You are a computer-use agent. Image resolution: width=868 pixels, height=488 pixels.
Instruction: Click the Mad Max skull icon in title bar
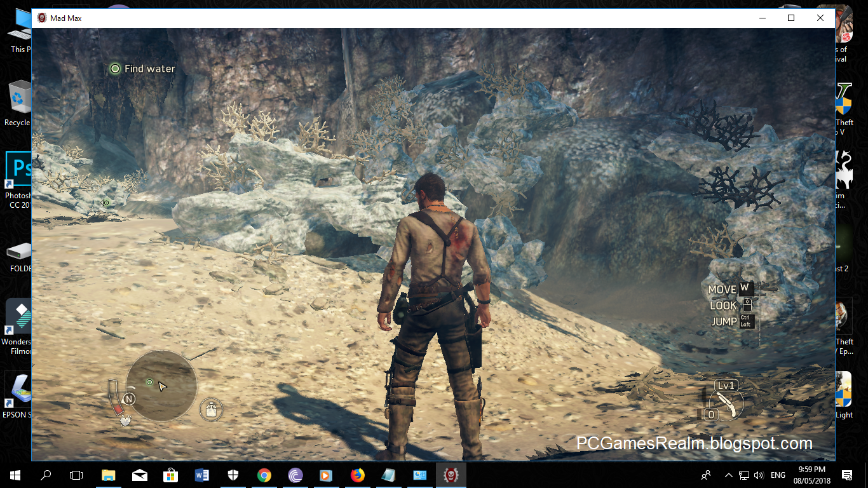[x=42, y=18]
